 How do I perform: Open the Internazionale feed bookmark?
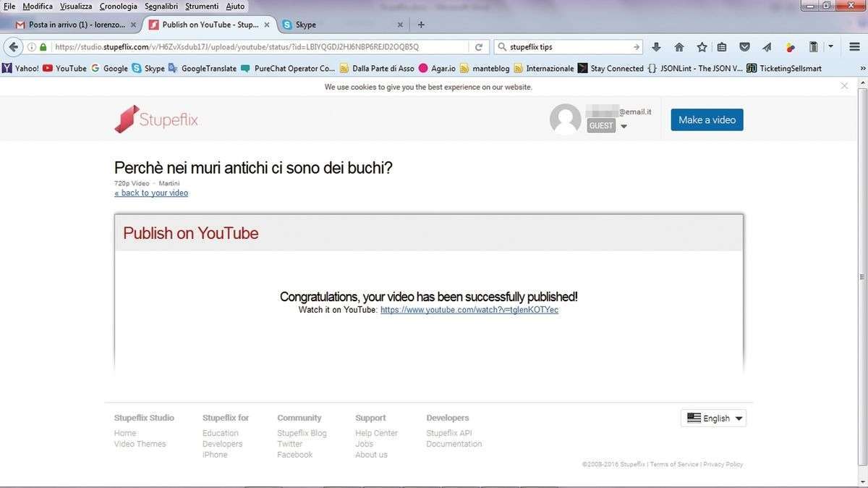pos(544,69)
